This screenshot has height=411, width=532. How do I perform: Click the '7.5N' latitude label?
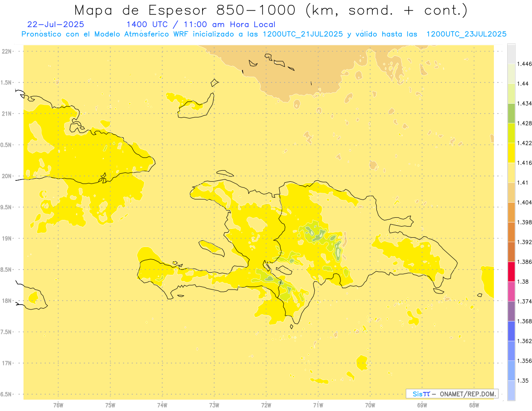(x=6, y=332)
